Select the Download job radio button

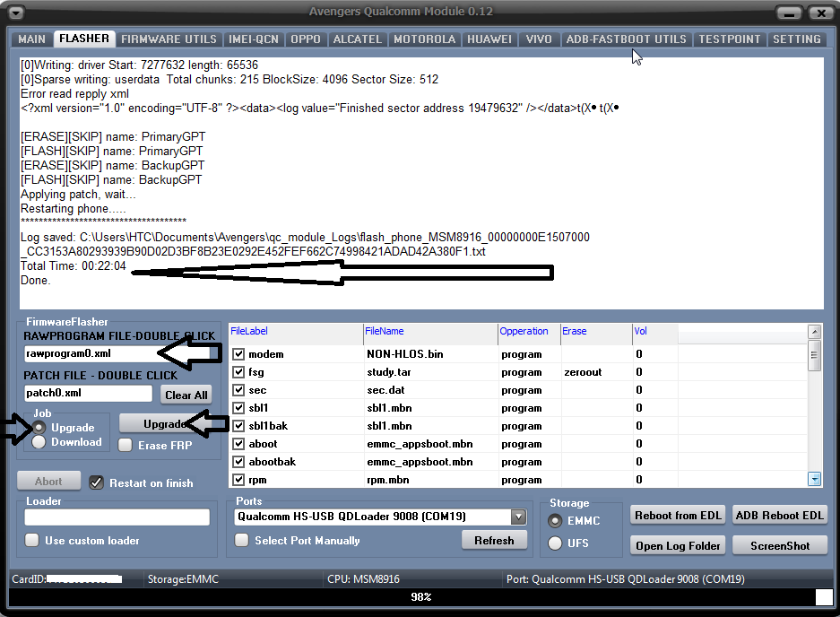[39, 442]
